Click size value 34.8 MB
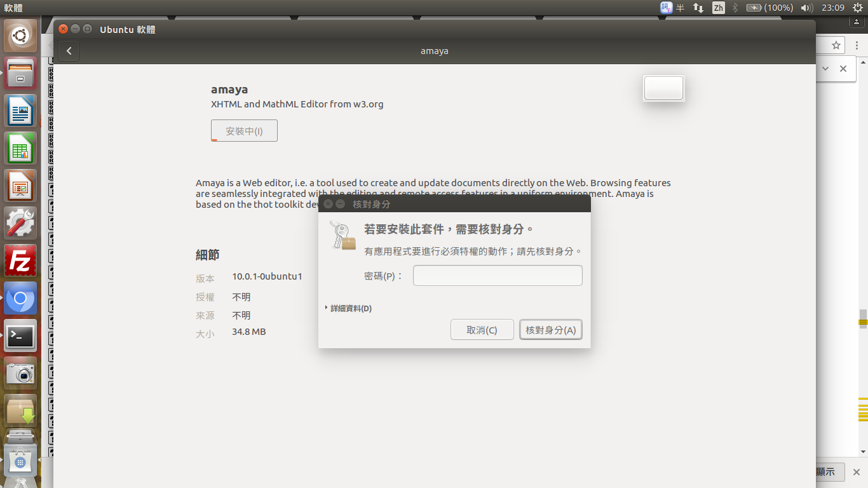868x488 pixels. point(248,332)
